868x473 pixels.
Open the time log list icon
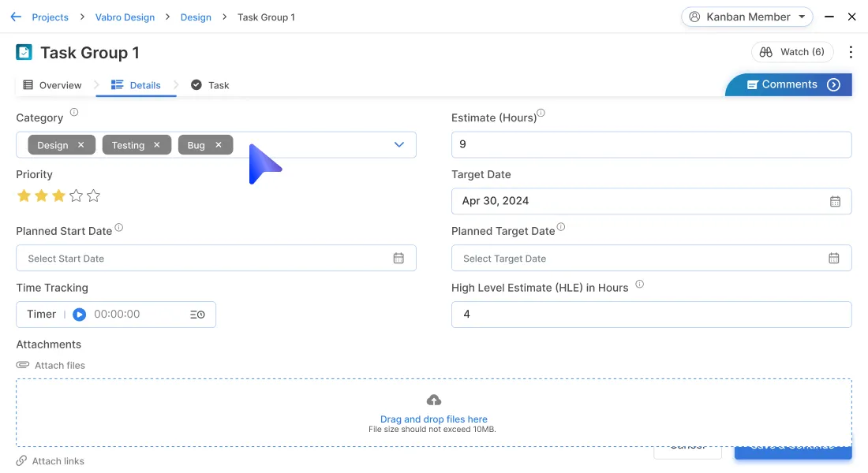click(x=197, y=315)
